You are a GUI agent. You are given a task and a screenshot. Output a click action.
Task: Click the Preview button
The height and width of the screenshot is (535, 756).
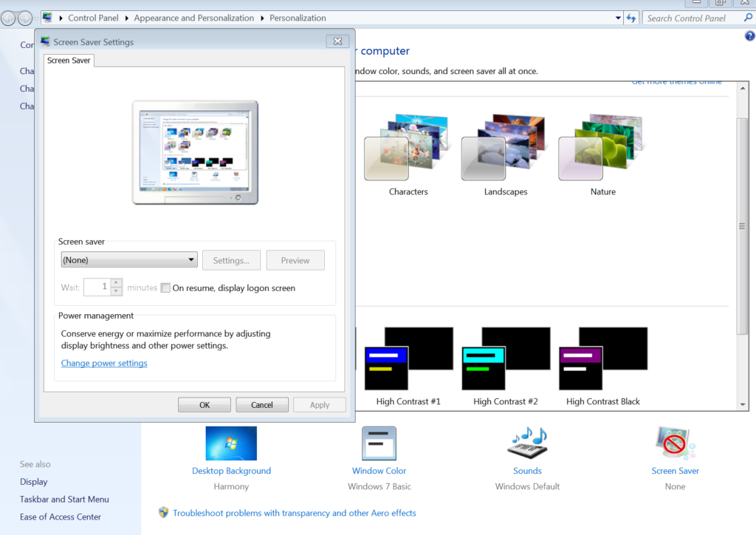pos(295,260)
